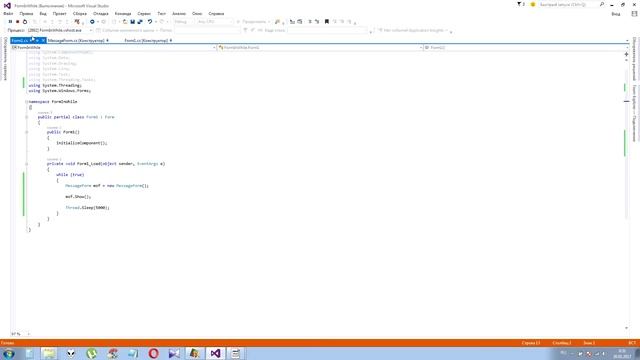This screenshot has width=640, height=360.
Task: Open the Debug configuration dropdown
Action: (184, 22)
